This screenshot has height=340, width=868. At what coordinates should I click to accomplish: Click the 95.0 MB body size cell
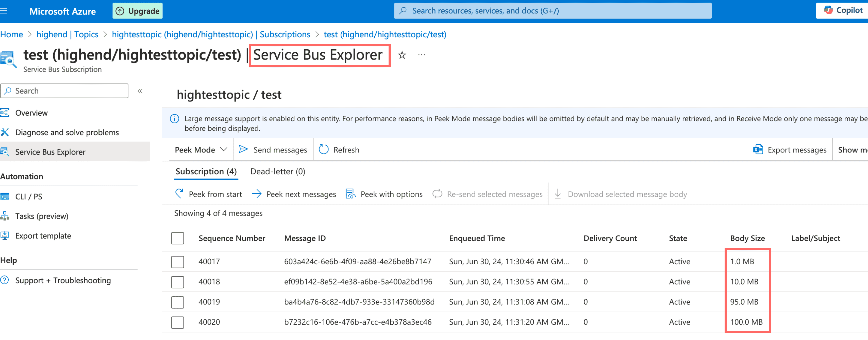point(744,302)
